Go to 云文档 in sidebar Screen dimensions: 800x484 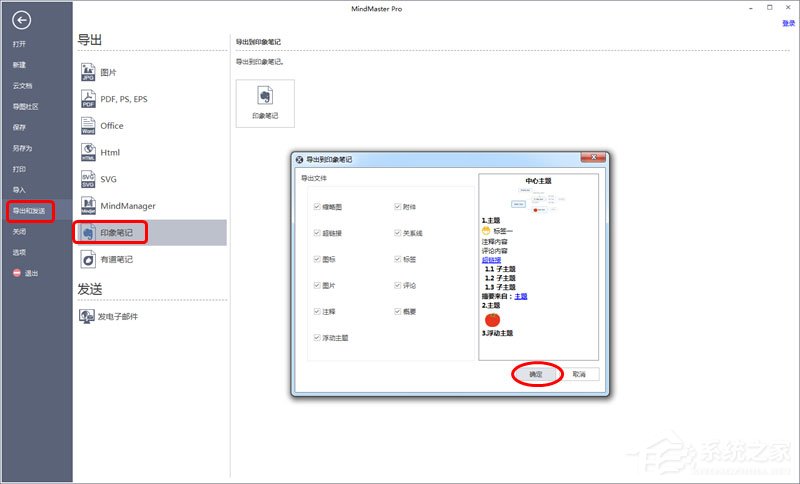point(22,86)
